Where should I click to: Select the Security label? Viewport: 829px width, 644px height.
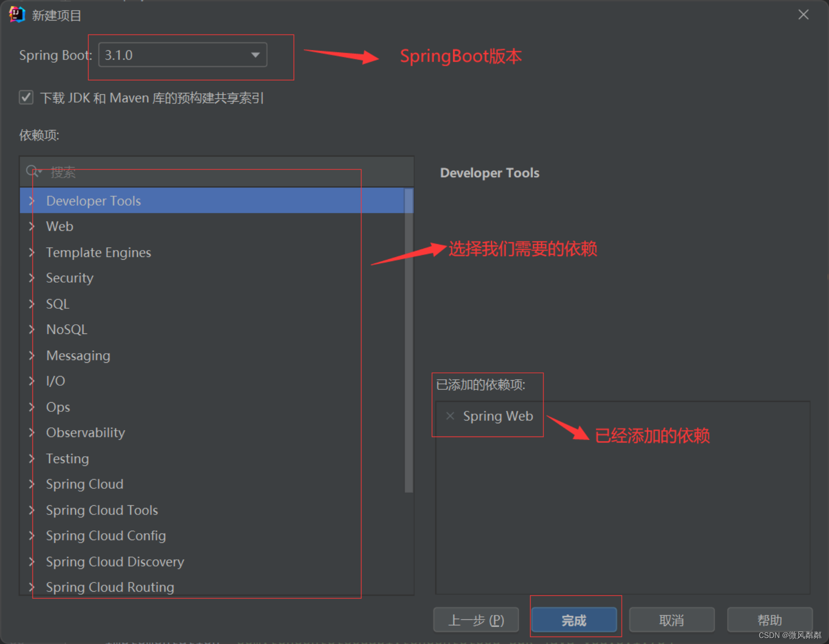70,278
